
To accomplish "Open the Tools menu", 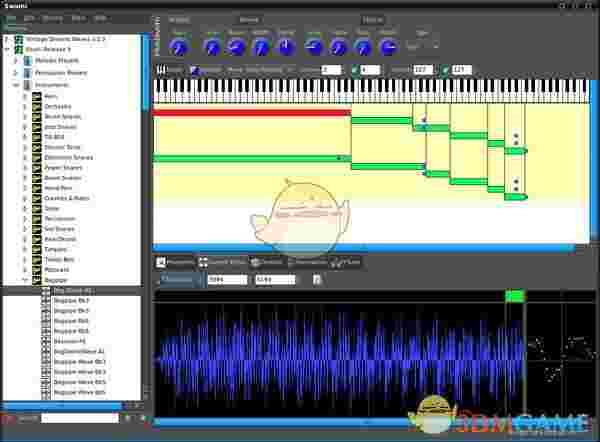I will tap(79, 18).
